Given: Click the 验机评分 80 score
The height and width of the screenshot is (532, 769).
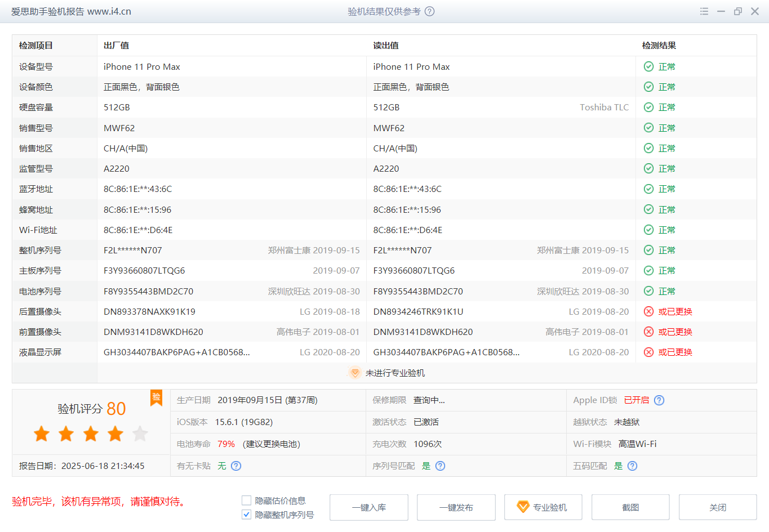Looking at the screenshot, I should click(91, 409).
